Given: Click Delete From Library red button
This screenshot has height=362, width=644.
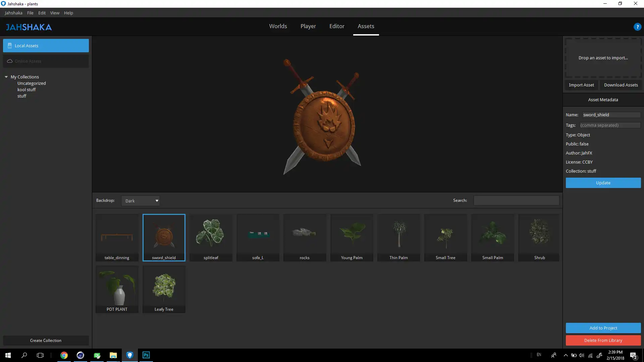Looking at the screenshot, I should [x=603, y=340].
